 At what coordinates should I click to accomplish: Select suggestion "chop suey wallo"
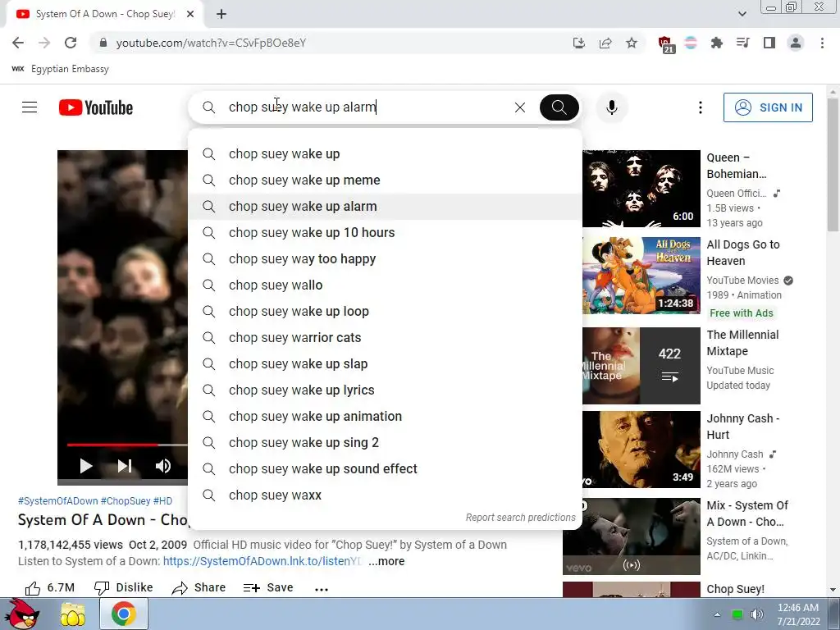point(386,285)
